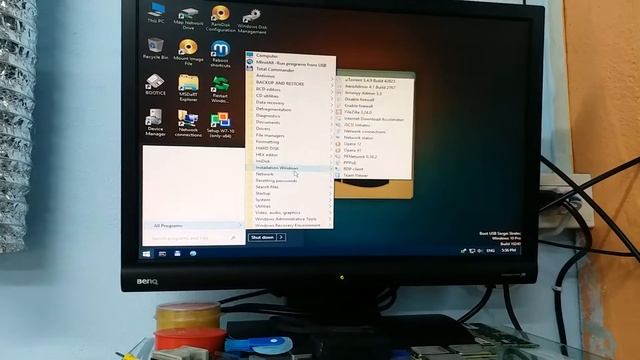
Task: Open the HEX editor folder
Action: point(290,155)
